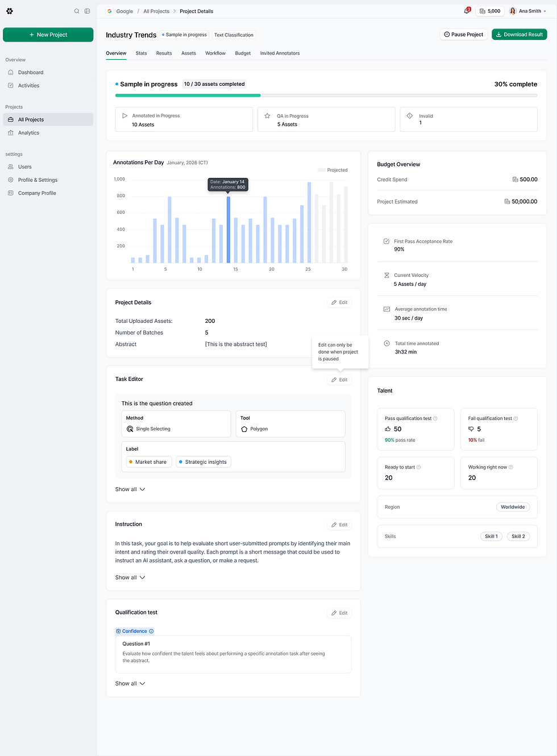Viewport: 557px width, 756px height.
Task: Switch to the Workflow tab
Action: click(215, 53)
